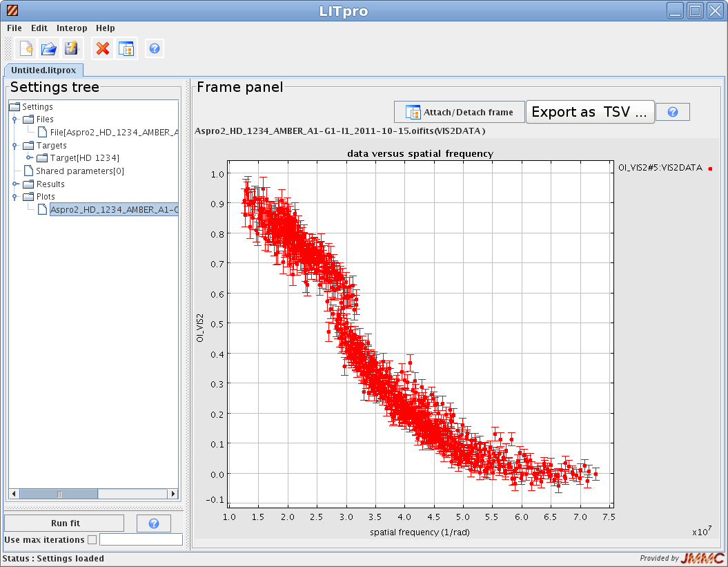This screenshot has width=728, height=567.
Task: Select the File[Aspro2_HD_1234_AMBER tree item
Action: pos(114,133)
